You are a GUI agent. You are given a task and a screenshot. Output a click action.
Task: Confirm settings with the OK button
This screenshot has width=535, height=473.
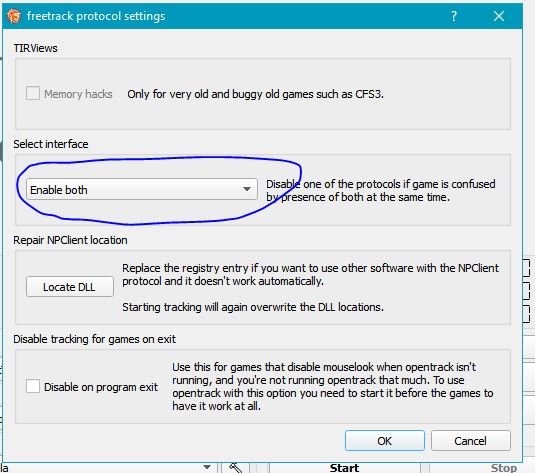385,441
